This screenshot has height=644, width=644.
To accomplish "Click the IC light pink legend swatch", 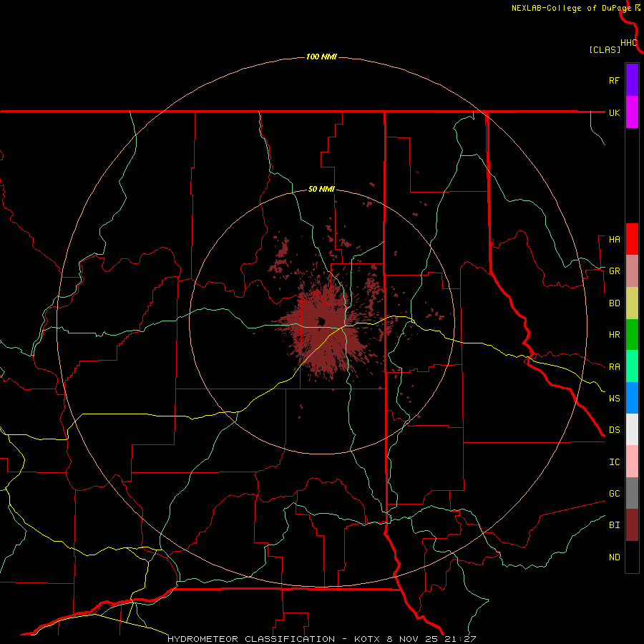I will click(632, 462).
